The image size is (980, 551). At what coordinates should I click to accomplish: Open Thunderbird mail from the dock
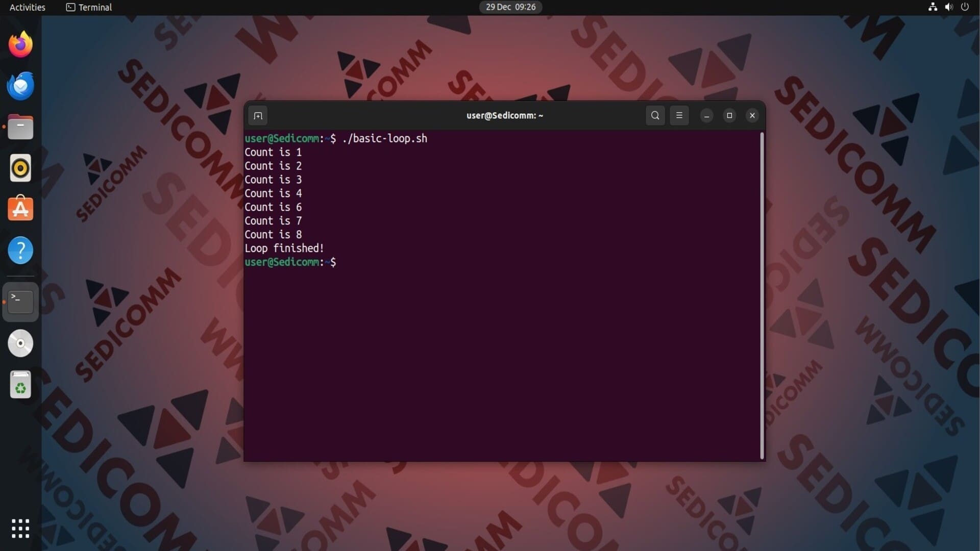click(x=20, y=86)
